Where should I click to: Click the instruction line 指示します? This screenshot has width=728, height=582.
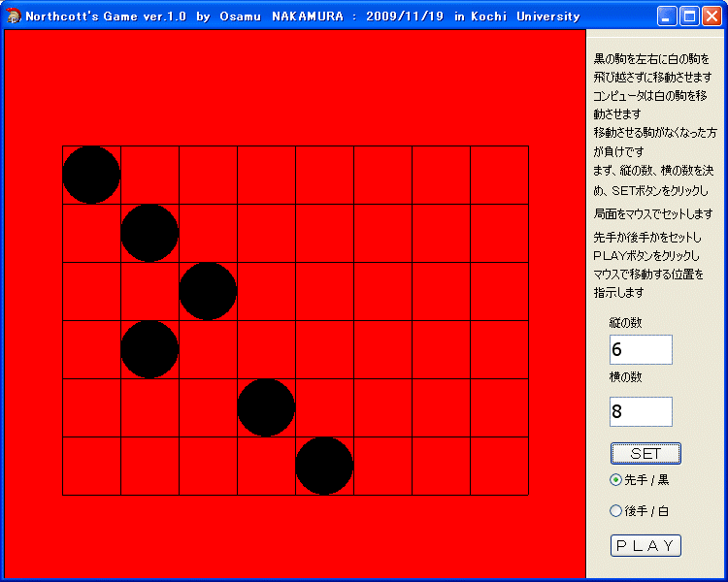(x=619, y=293)
